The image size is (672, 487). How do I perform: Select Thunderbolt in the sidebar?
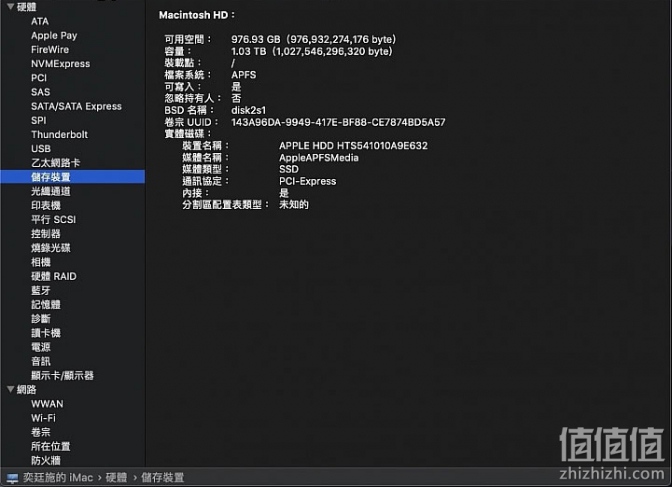[x=59, y=135]
